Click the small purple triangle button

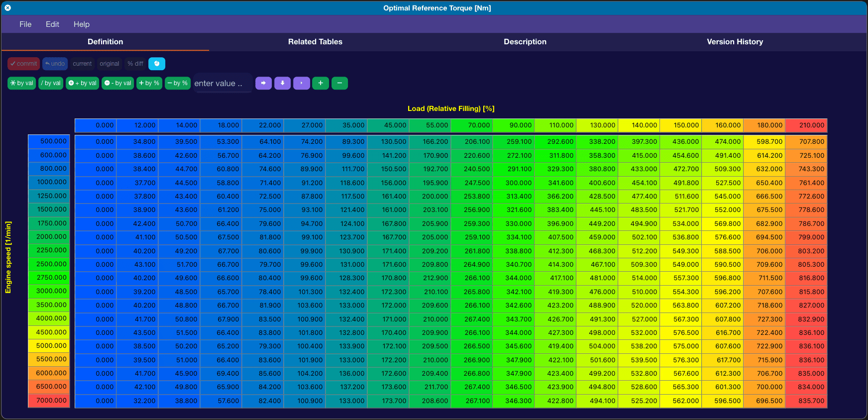302,83
